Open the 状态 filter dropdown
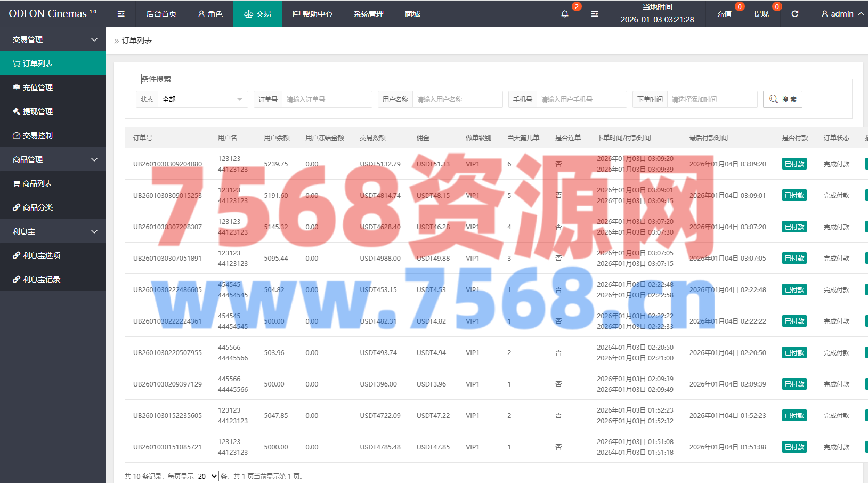Viewport: 868px width, 483px height. pyautogui.click(x=202, y=99)
